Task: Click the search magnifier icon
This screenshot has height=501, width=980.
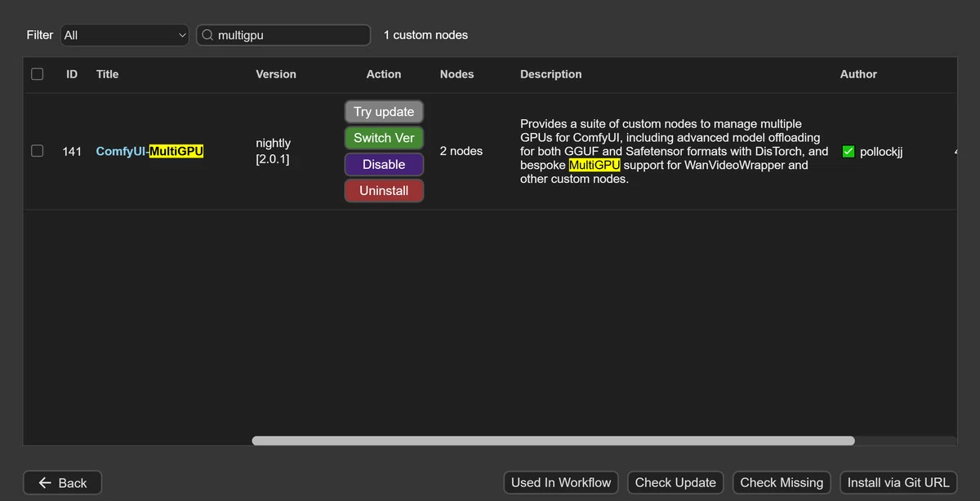Action: (207, 35)
